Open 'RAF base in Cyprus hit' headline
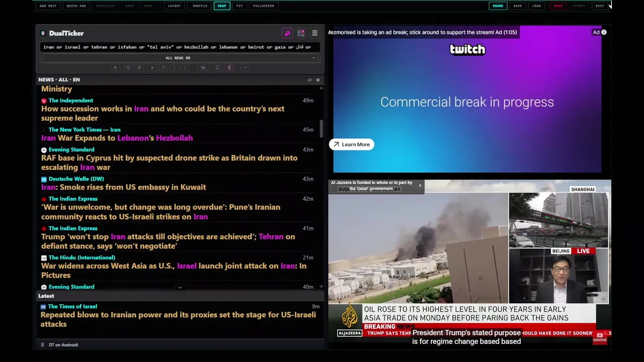The height and width of the screenshot is (362, 644). pyautogui.click(x=169, y=163)
